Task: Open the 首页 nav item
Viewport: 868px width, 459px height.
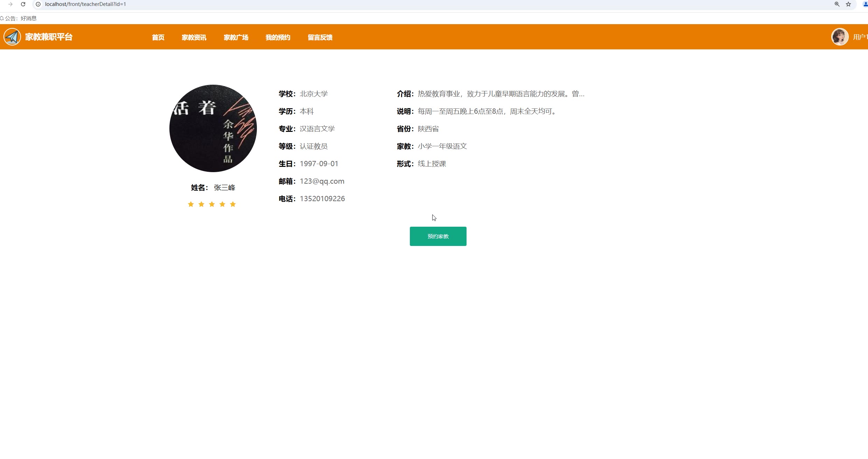Action: (158, 37)
